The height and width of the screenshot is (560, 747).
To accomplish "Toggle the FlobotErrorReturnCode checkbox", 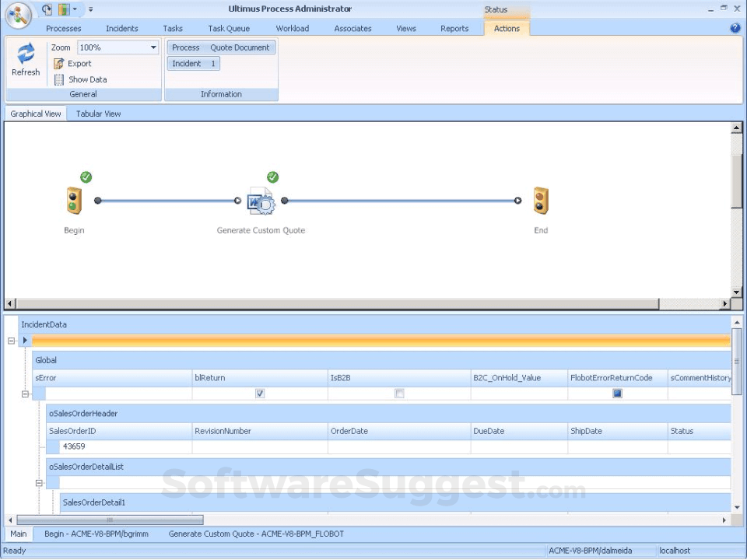I will click(617, 394).
